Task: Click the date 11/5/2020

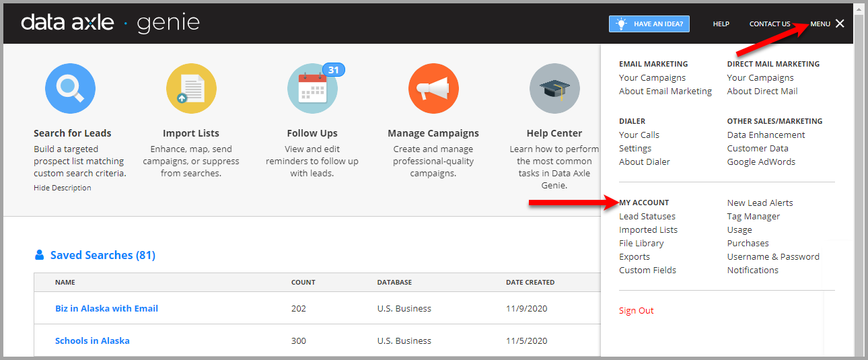Action: pyautogui.click(x=527, y=340)
